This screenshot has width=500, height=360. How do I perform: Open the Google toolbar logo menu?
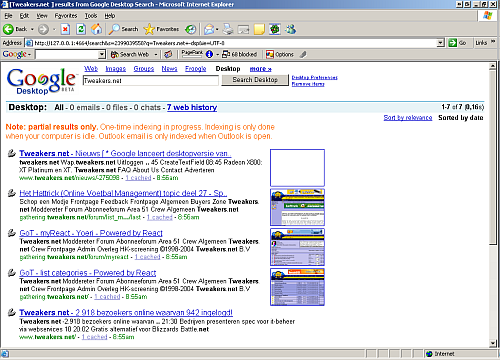(x=17, y=54)
